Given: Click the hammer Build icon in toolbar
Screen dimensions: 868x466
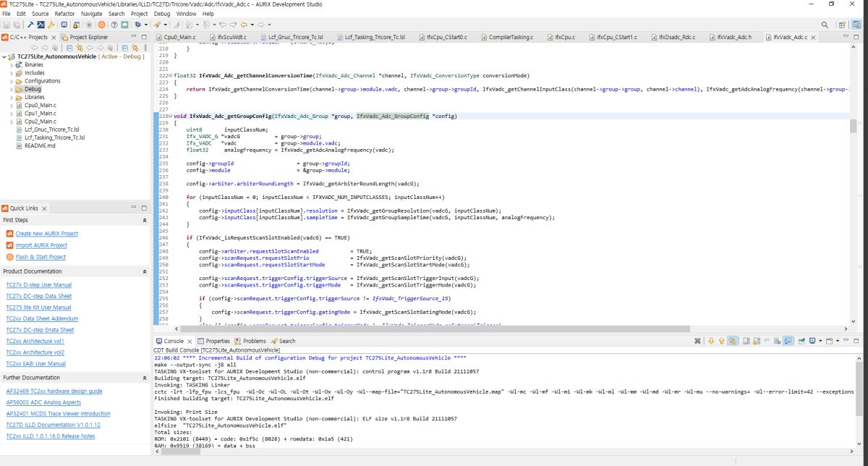Looking at the screenshot, I should coord(30,25).
